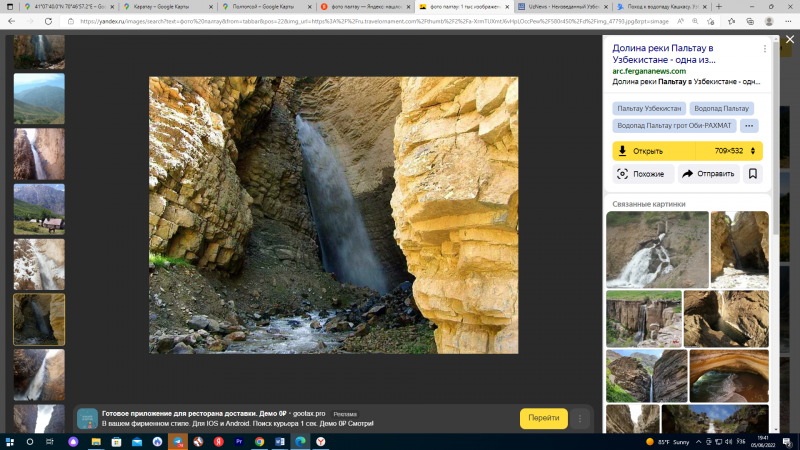Switch to the first Google Maps coordinates tab
Screen dimensions: 800x450
[70, 7]
